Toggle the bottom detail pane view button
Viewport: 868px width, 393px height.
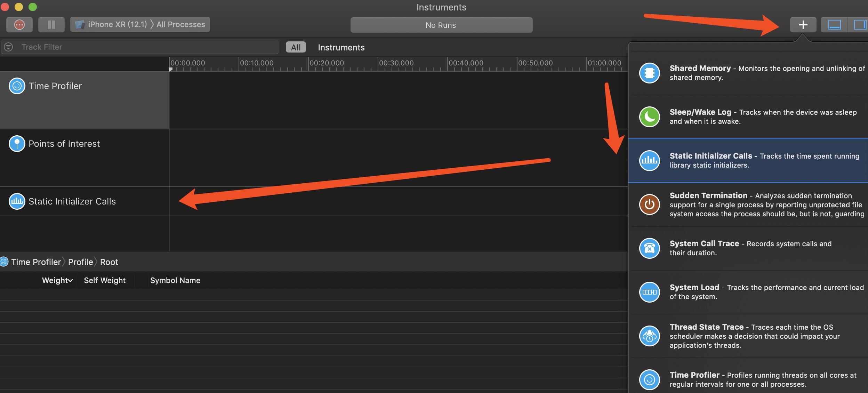(x=834, y=25)
